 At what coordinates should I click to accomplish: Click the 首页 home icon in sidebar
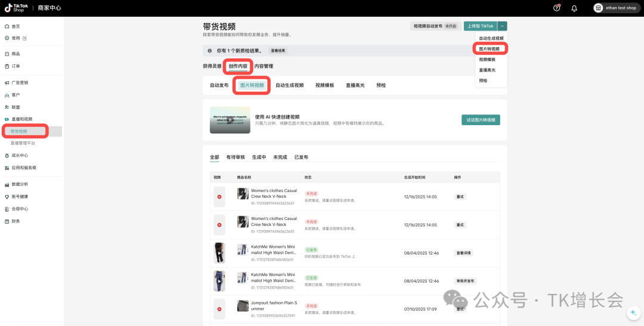[x=7, y=27]
